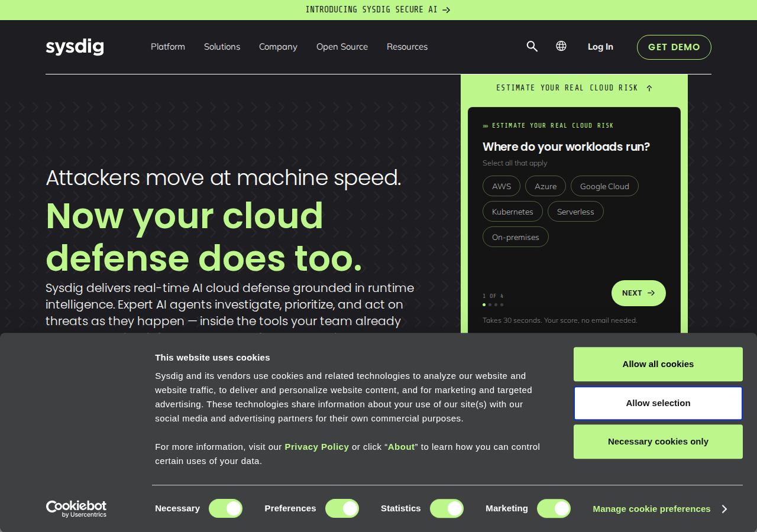Viewport: 757px width, 532px height.
Task: Click the NEXT button in the quiz
Action: 639,293
